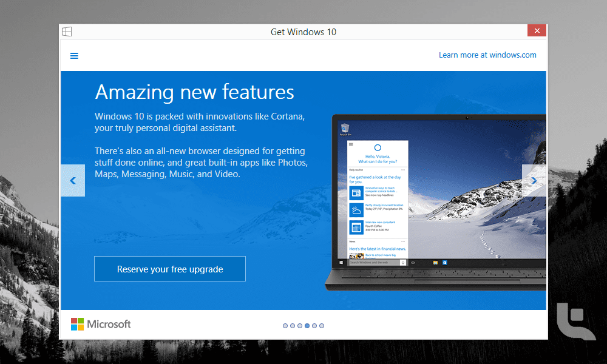Open the hamburger menu
607x364 pixels.
coord(74,56)
